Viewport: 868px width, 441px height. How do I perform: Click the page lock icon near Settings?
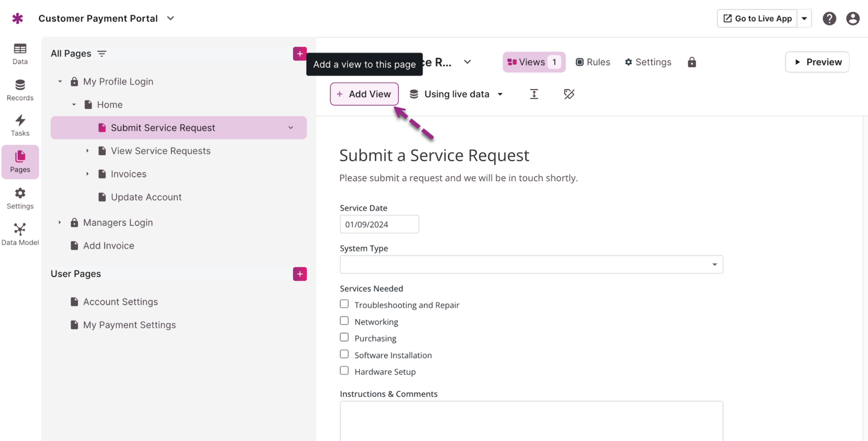692,62
